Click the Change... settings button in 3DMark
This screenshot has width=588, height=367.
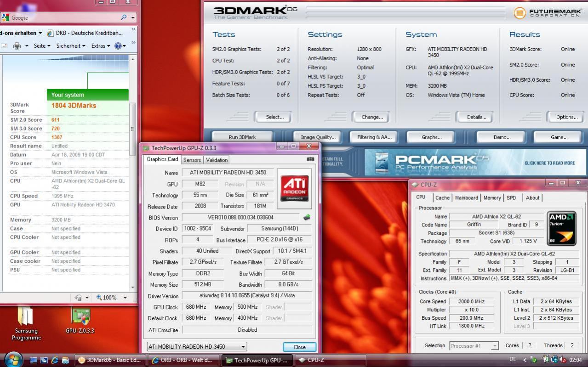(372, 117)
